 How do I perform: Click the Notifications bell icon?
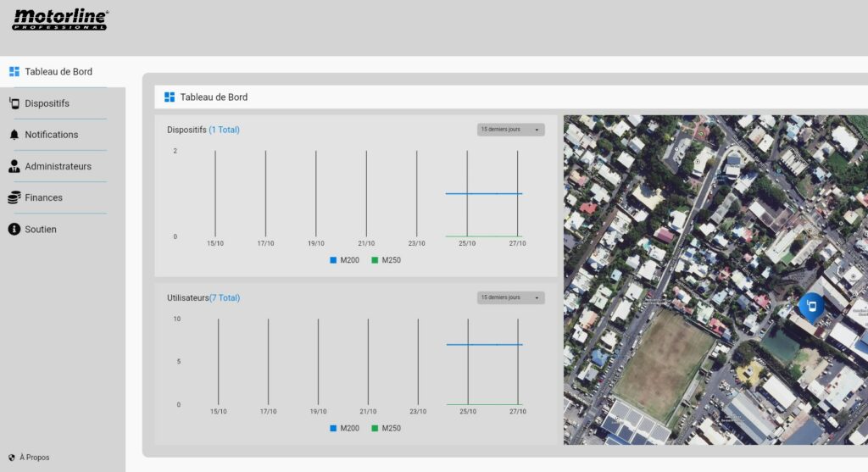(x=14, y=135)
